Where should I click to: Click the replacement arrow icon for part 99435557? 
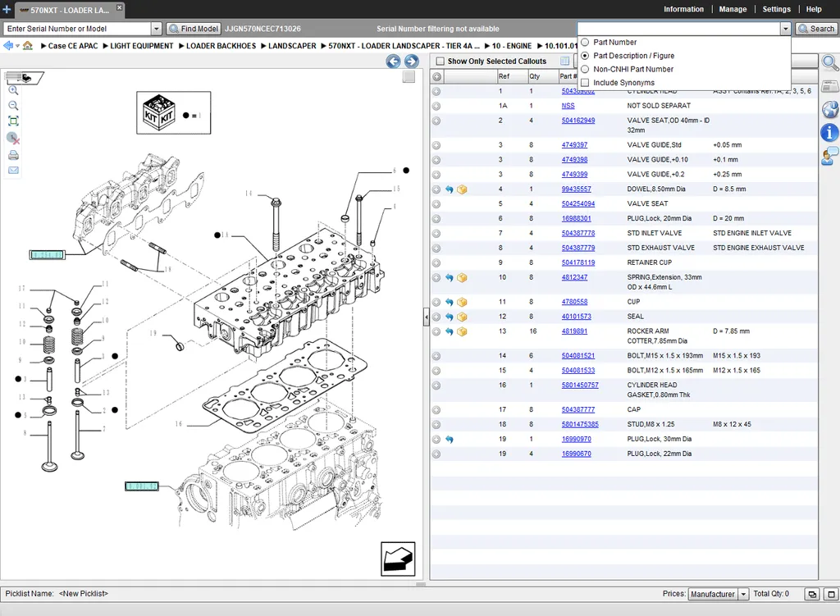tap(450, 189)
